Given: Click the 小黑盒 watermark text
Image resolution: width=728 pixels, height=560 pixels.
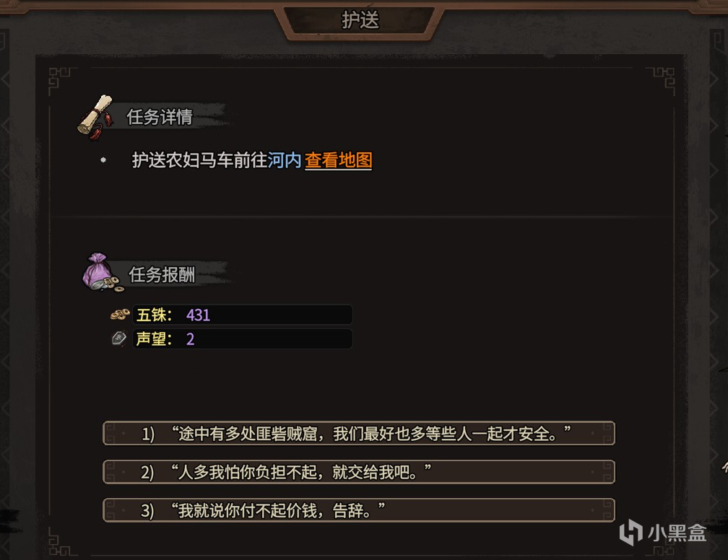Looking at the screenshot, I should click(677, 533).
